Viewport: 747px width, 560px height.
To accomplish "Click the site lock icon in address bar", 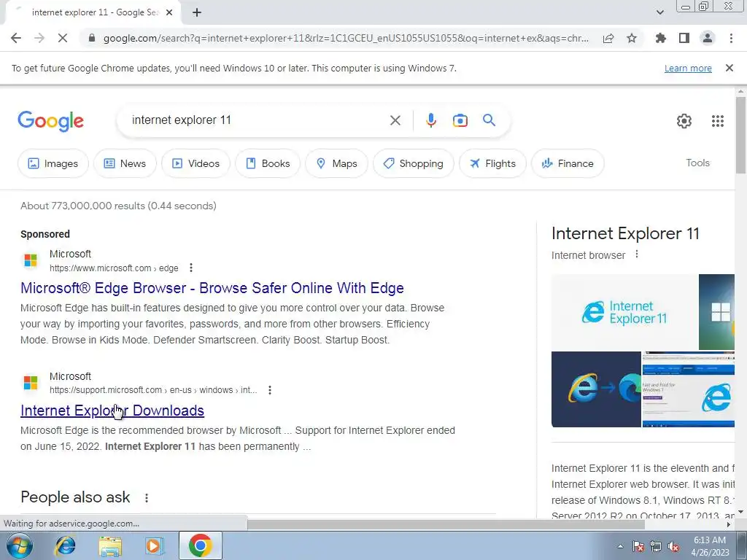I will point(92,38).
